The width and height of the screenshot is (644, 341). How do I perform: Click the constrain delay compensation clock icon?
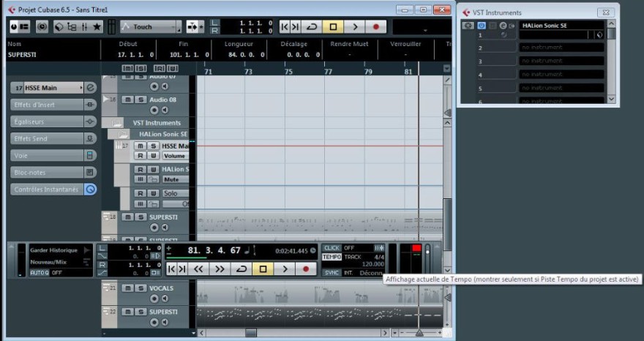point(42,26)
